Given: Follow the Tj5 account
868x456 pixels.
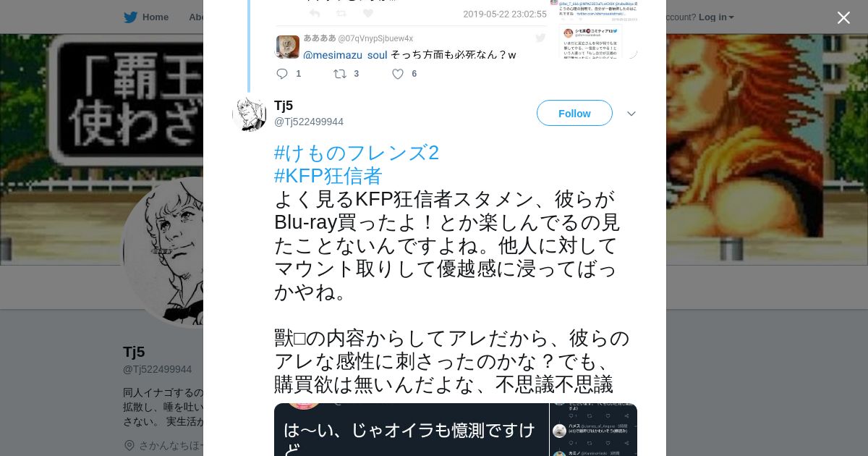Looking at the screenshot, I should click(x=574, y=113).
